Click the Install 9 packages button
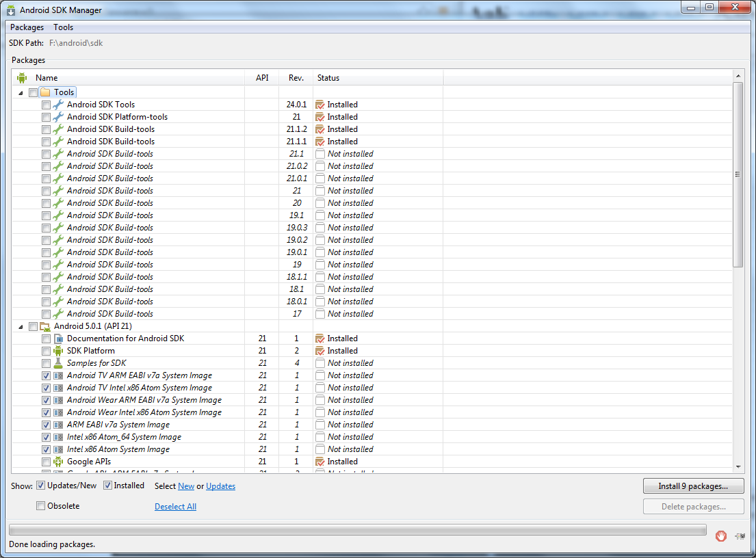Viewport: 756px width, 558px height. (x=692, y=486)
